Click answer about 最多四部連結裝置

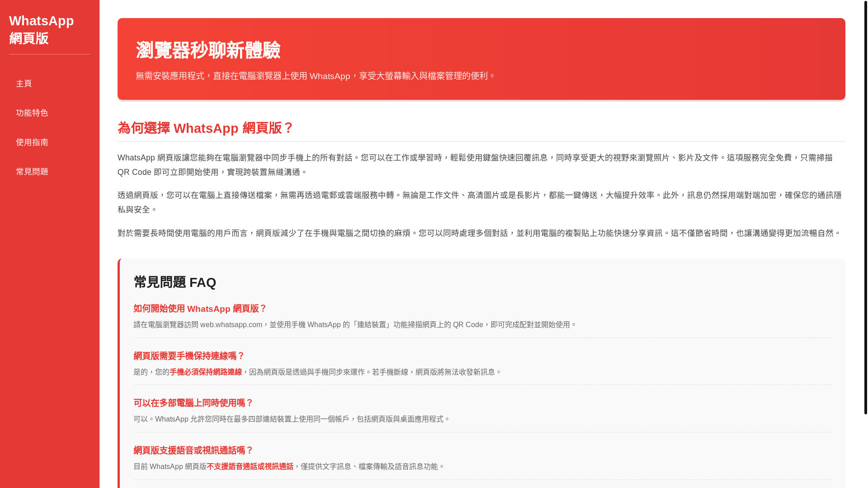(x=292, y=419)
